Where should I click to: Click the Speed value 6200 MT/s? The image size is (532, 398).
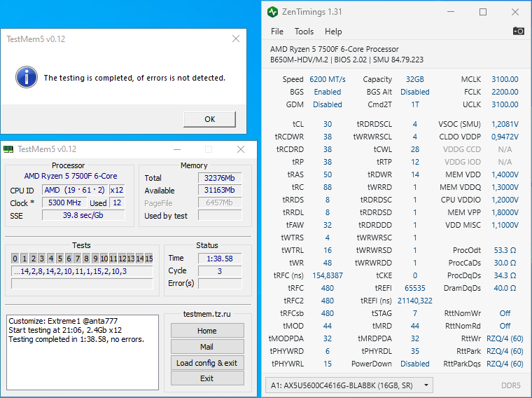pyautogui.click(x=328, y=79)
